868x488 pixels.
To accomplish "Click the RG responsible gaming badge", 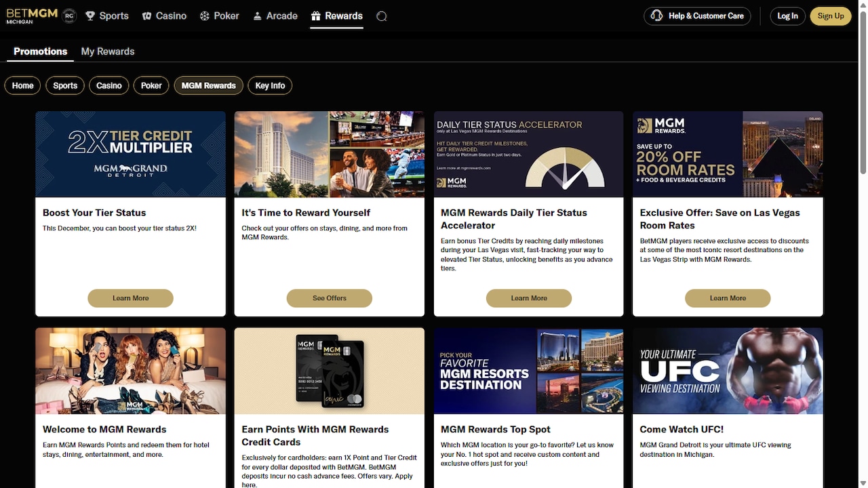I will [68, 15].
